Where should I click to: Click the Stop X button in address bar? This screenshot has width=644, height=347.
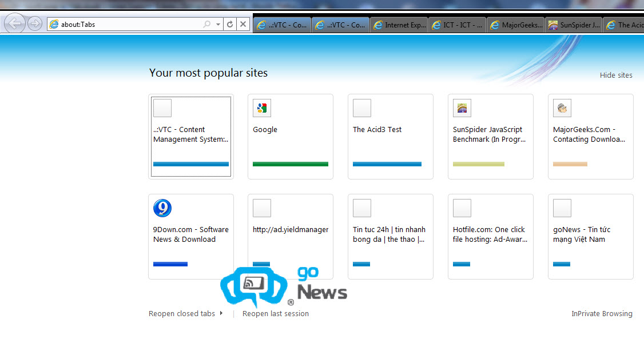(x=243, y=24)
